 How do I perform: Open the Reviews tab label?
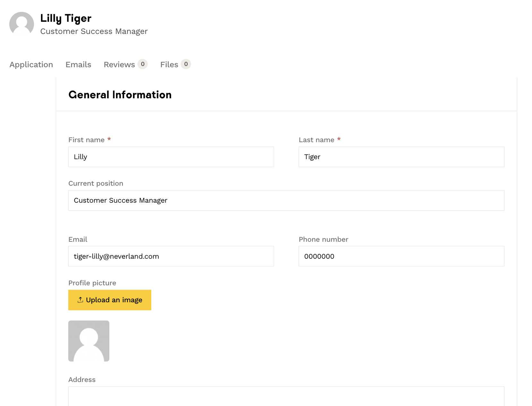[119, 65]
